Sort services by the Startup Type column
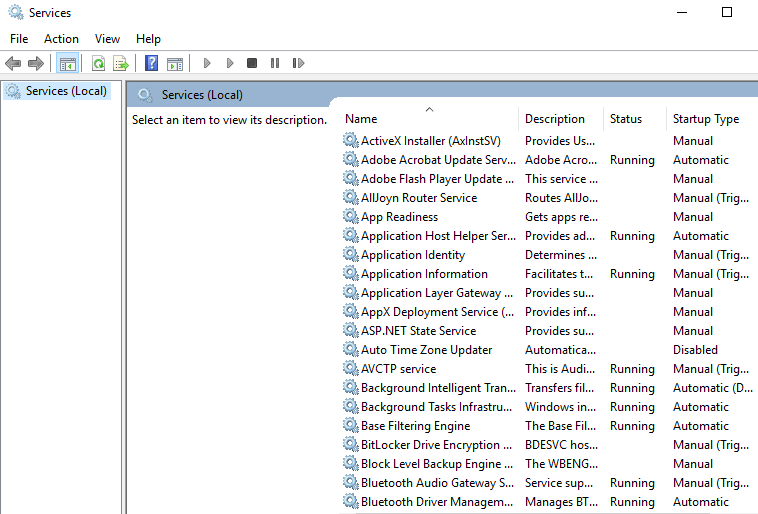The image size is (758, 514). click(x=705, y=118)
